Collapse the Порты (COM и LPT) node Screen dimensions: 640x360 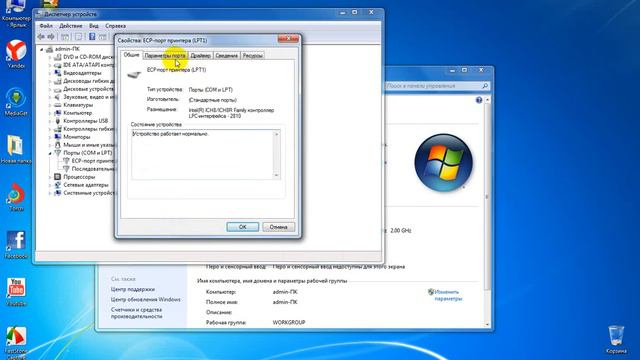(50, 153)
